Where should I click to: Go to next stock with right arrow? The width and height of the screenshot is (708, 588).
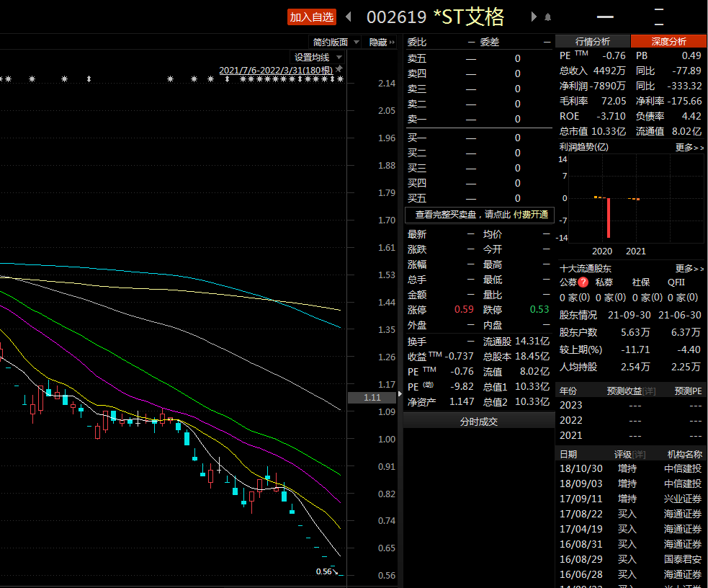click(x=534, y=17)
